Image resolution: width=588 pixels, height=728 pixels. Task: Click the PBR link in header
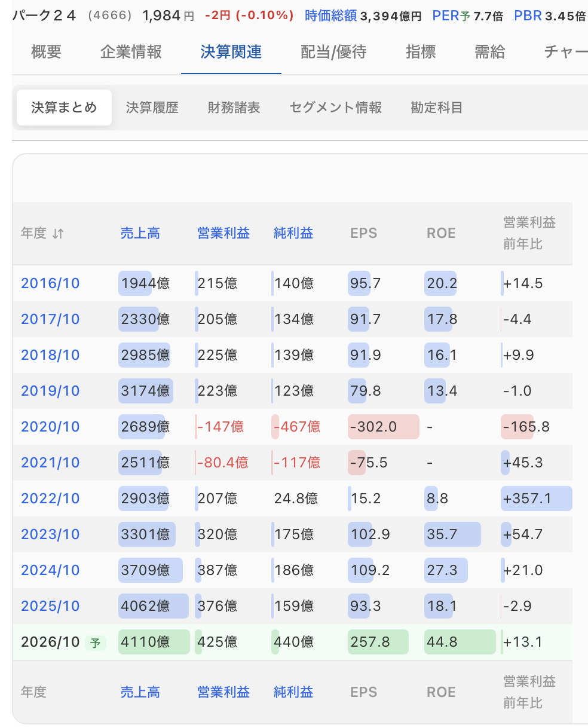coord(527,16)
